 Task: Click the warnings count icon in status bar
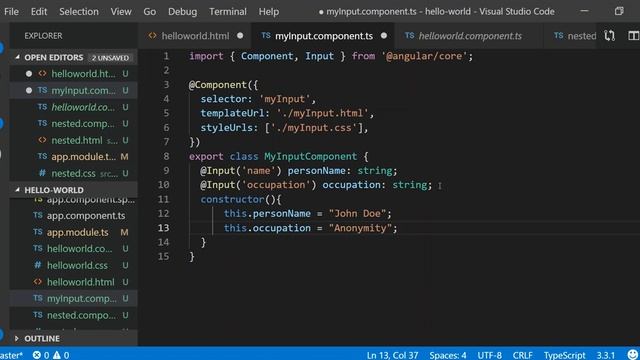(x=57, y=355)
